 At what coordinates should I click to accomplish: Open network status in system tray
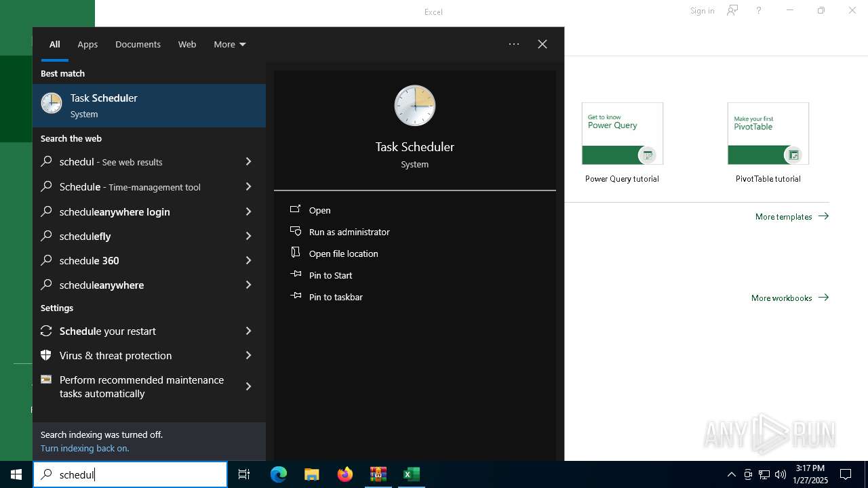pos(764,474)
